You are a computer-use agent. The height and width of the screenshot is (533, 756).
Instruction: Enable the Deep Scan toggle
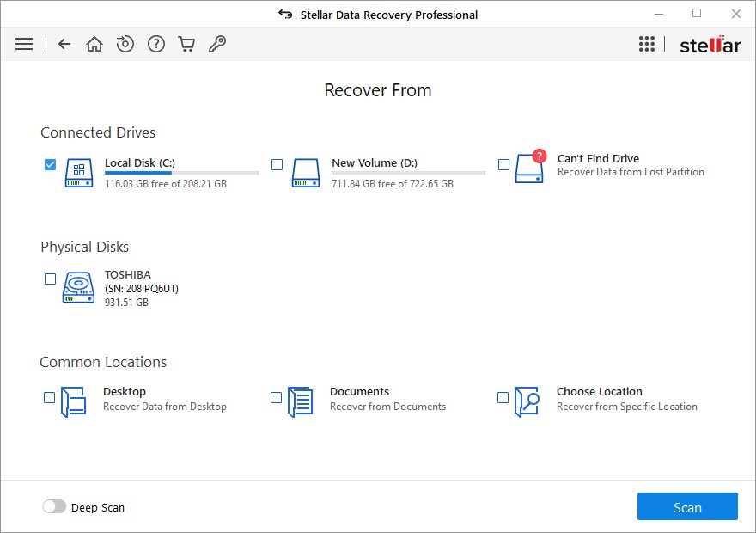pyautogui.click(x=54, y=506)
